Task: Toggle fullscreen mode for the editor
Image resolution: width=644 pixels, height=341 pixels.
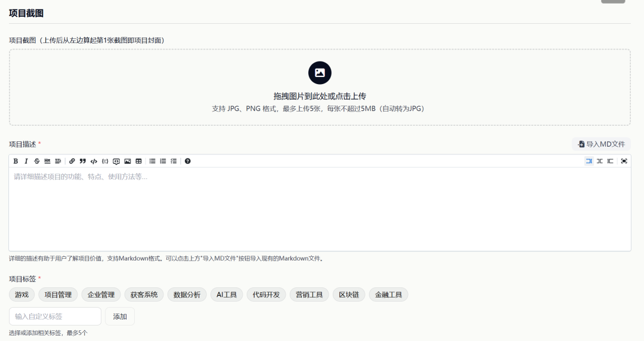Action: pyautogui.click(x=624, y=161)
